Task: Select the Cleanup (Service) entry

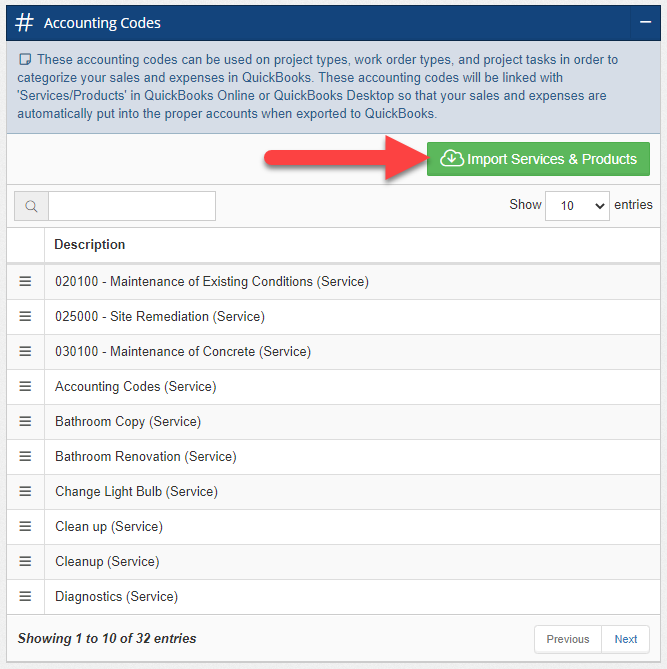Action: click(x=107, y=561)
